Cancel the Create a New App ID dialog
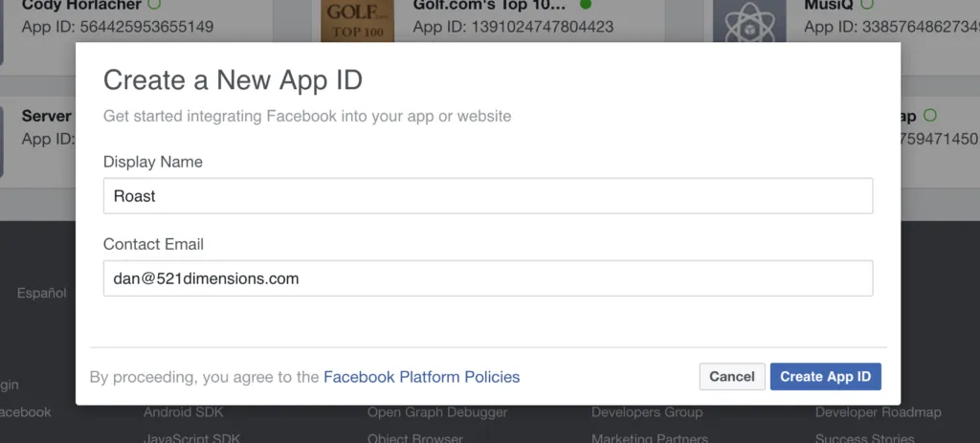 click(x=732, y=377)
